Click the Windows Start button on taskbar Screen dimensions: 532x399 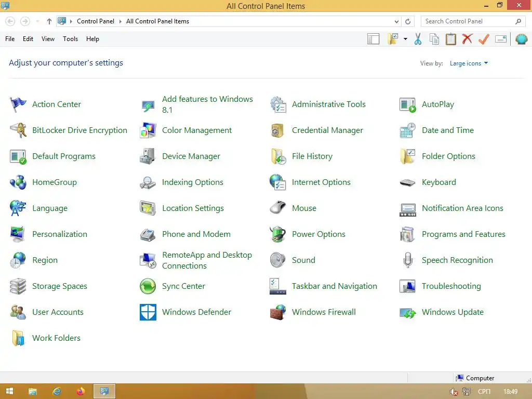pyautogui.click(x=9, y=391)
